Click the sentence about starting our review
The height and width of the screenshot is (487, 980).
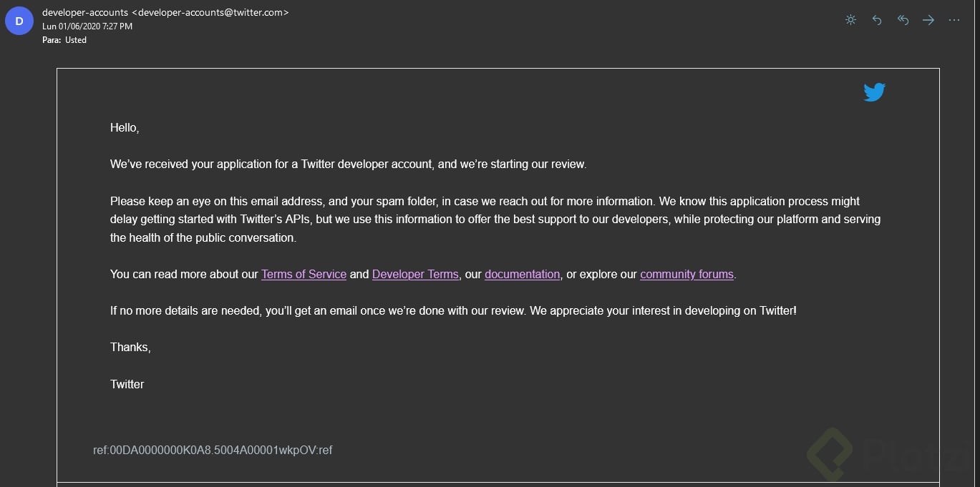click(348, 164)
